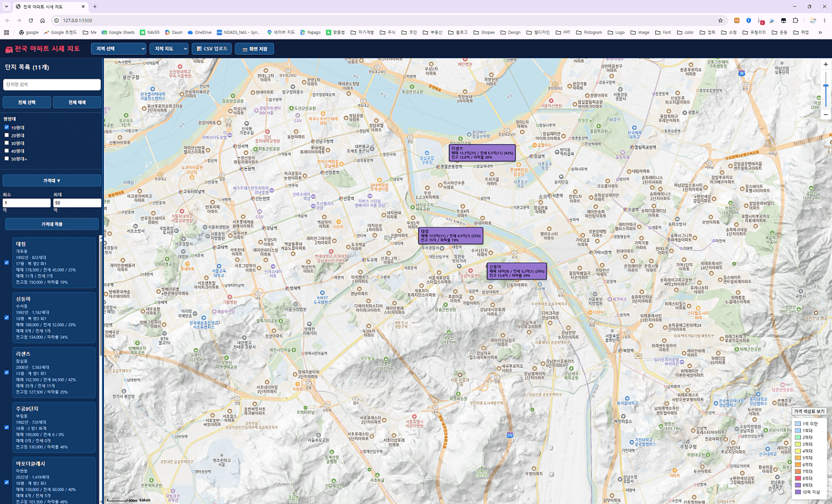This screenshot has height=504, width=832.
Task: Uncheck the 리센츠 complex checkbox
Action: 7,373
